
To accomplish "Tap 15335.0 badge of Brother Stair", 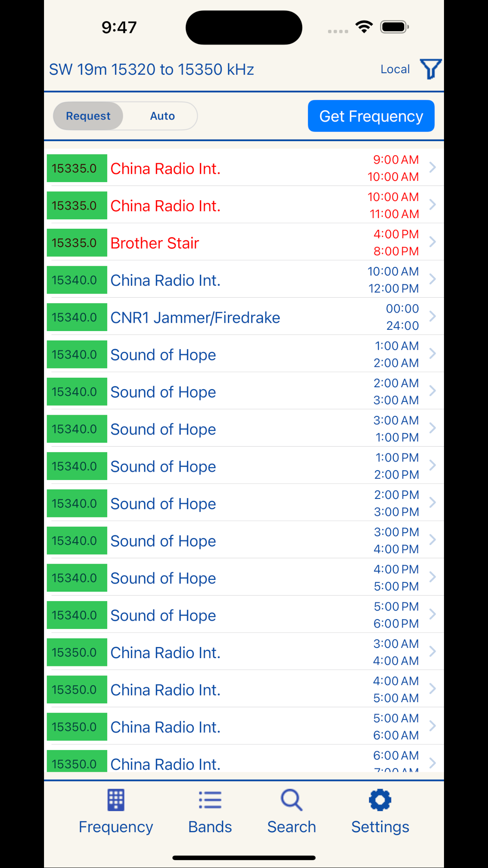I will 77,243.
